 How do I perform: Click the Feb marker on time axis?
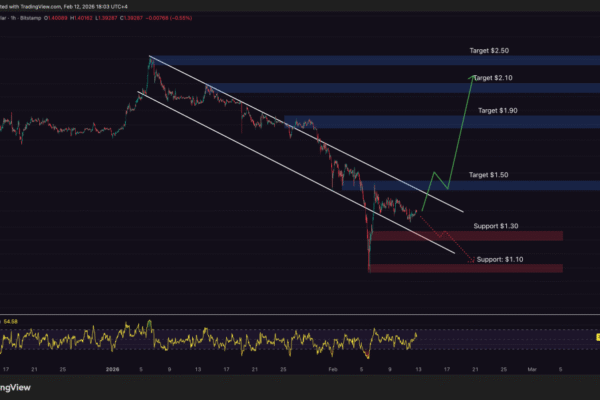point(332,368)
